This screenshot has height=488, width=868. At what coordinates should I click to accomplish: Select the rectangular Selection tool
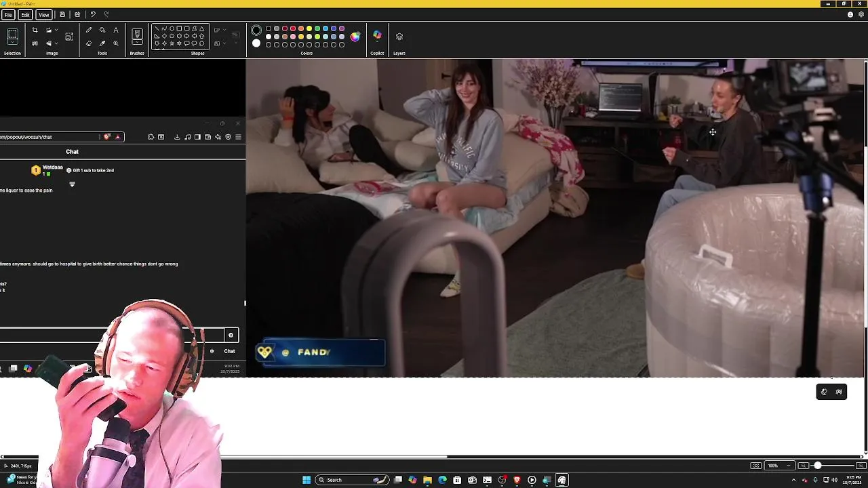(12, 33)
